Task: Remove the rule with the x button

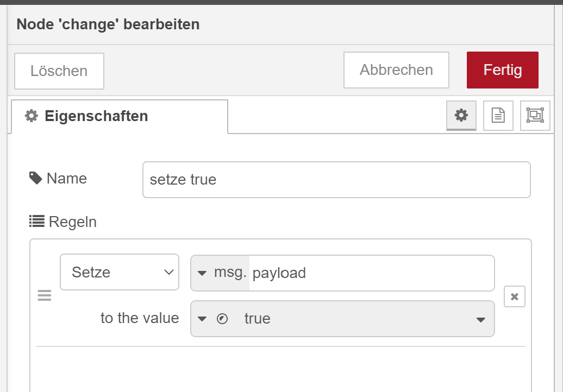Action: point(514,296)
